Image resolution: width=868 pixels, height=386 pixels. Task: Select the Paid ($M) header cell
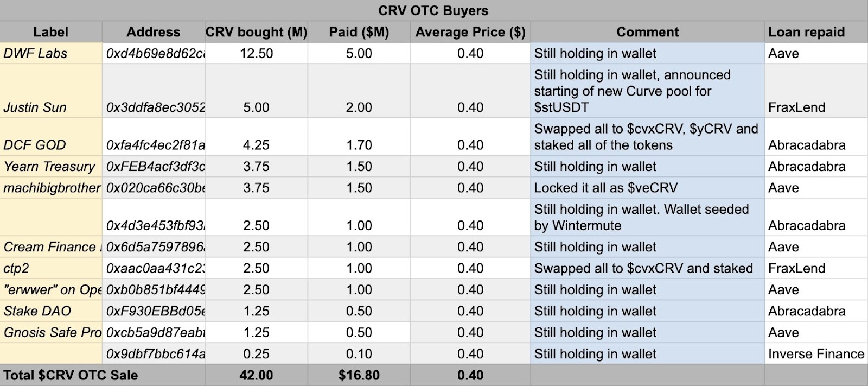(x=359, y=32)
